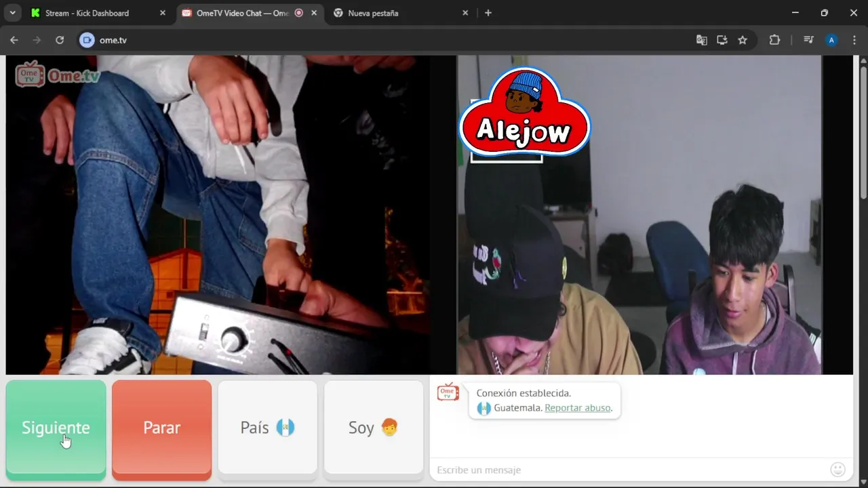This screenshot has width=868, height=488.
Task: Open camera site permissions icon
Action: coord(87,40)
